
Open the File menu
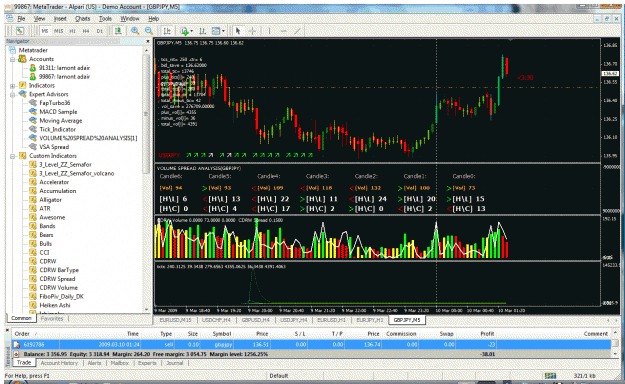21,18
